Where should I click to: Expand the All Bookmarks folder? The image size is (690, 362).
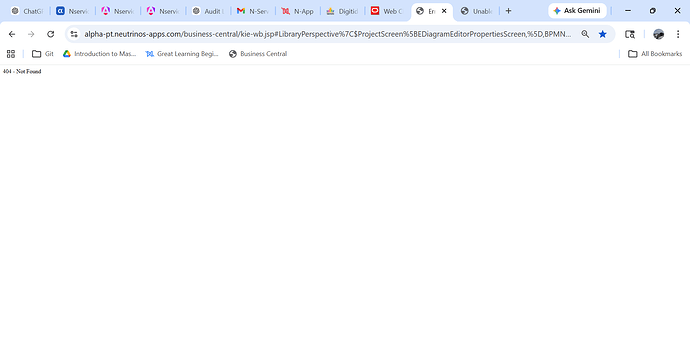(655, 54)
